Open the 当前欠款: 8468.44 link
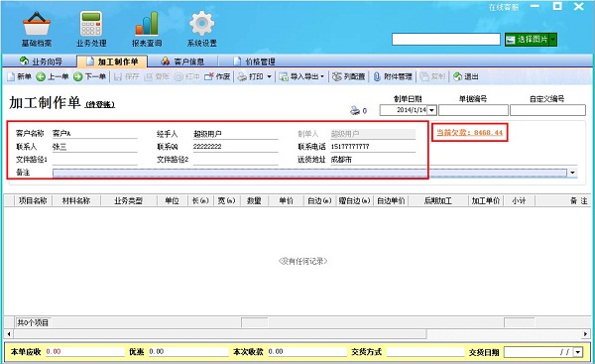The height and width of the screenshot is (364, 595). click(470, 133)
